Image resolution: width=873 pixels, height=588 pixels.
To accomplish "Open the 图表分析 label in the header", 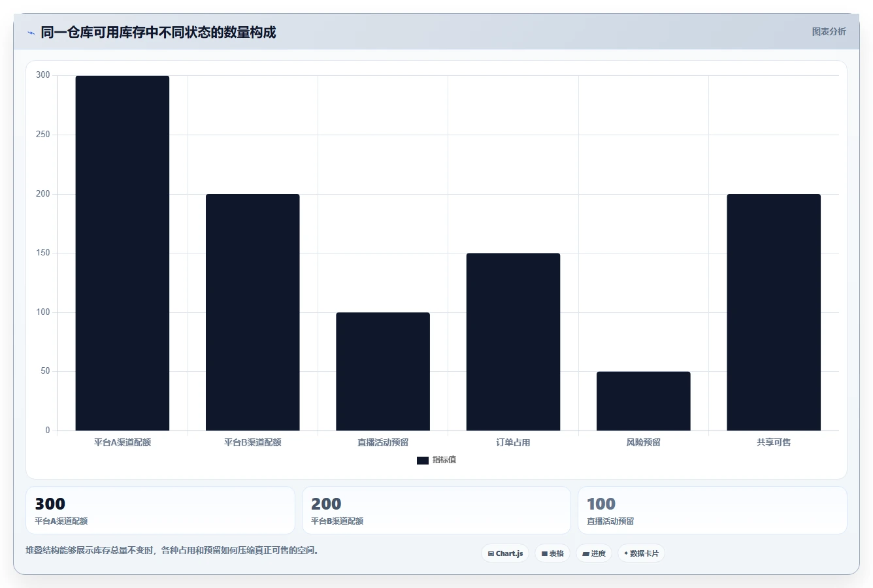I will pos(829,31).
